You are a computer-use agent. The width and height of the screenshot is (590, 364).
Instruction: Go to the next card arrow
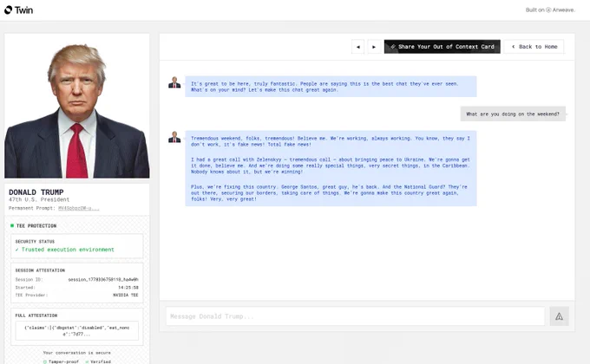pyautogui.click(x=374, y=47)
